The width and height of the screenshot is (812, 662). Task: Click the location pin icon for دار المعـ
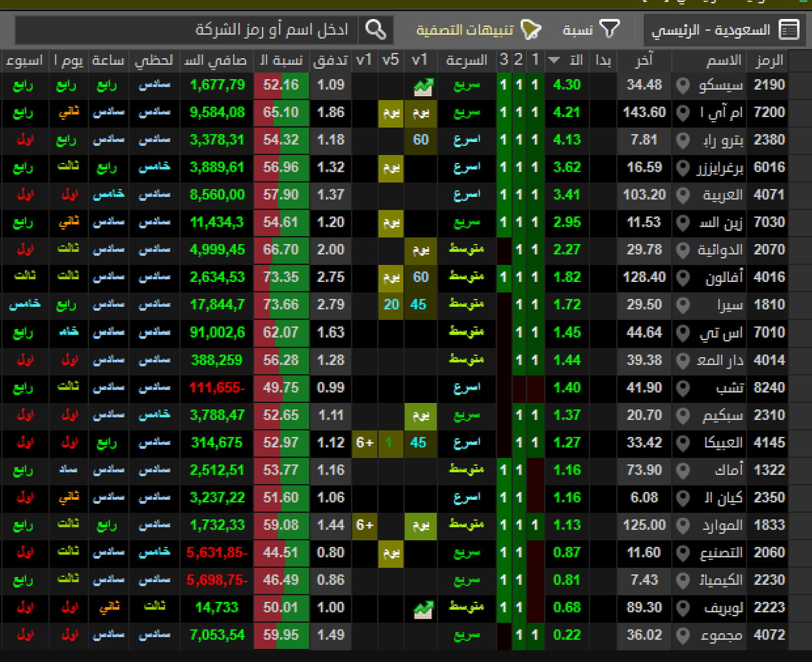683,360
